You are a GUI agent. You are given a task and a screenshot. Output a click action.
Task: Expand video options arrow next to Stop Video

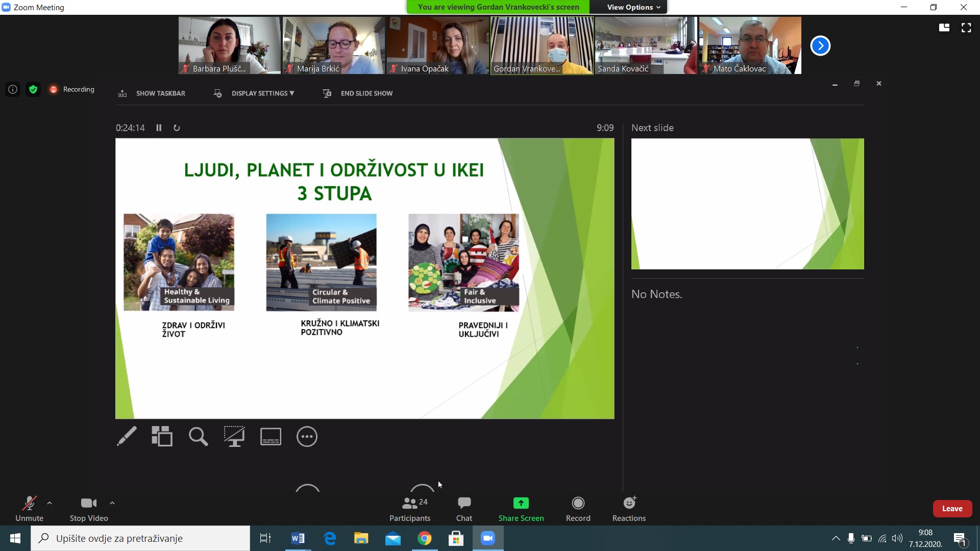(x=112, y=503)
